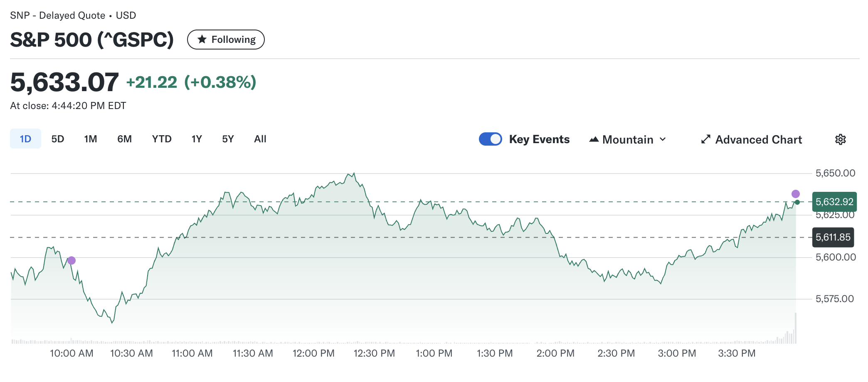Select the 6M range tab
Image resolution: width=868 pixels, height=382 pixels.
tap(124, 139)
